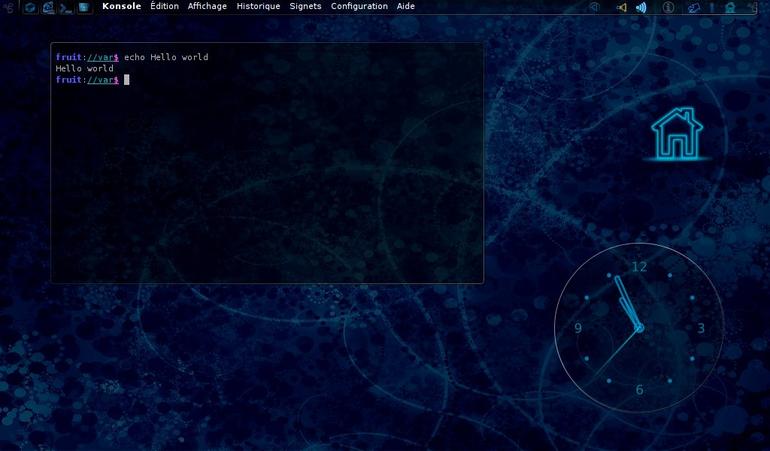The width and height of the screenshot is (770, 451).
Task: Open the neon Home folder desktop icon
Action: point(677,134)
